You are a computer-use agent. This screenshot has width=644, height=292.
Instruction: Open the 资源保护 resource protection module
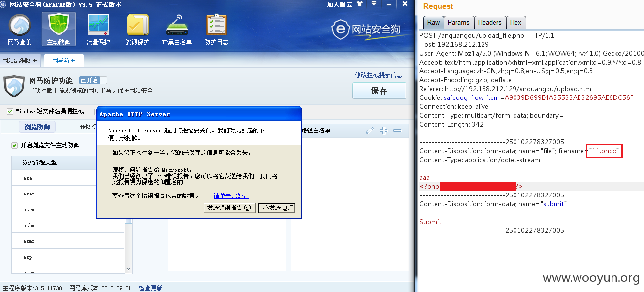pos(138,30)
